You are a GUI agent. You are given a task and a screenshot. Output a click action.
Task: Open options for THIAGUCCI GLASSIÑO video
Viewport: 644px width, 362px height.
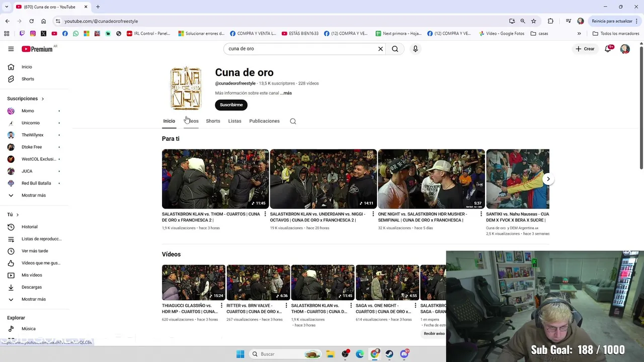(x=221, y=306)
